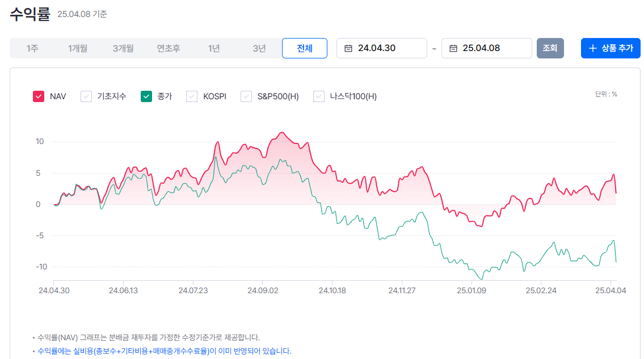Open the end date calendar picker
The width and height of the screenshot is (644, 359).
tap(453, 48)
